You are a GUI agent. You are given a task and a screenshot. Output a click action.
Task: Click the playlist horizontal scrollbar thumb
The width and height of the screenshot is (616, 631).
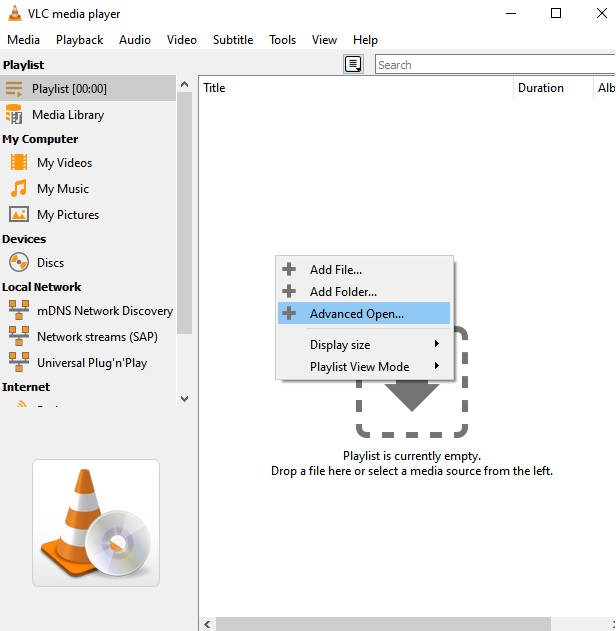click(x=383, y=624)
